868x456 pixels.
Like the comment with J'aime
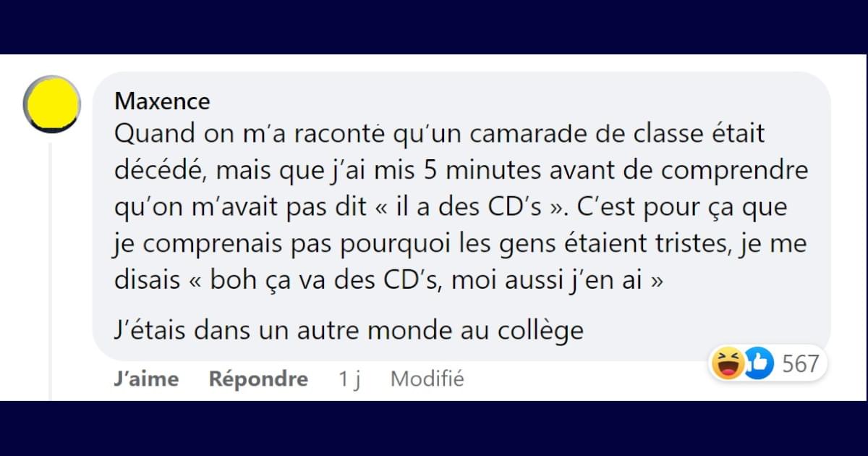click(x=146, y=379)
